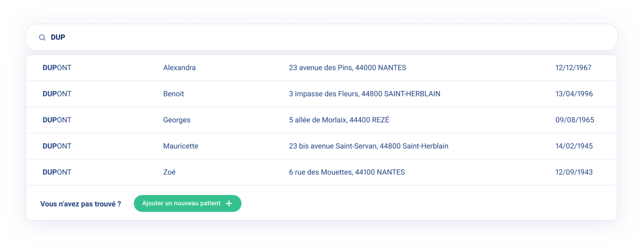The height and width of the screenshot is (248, 644).
Task: Click Ajouter un nouveau patient button
Action: click(x=188, y=203)
